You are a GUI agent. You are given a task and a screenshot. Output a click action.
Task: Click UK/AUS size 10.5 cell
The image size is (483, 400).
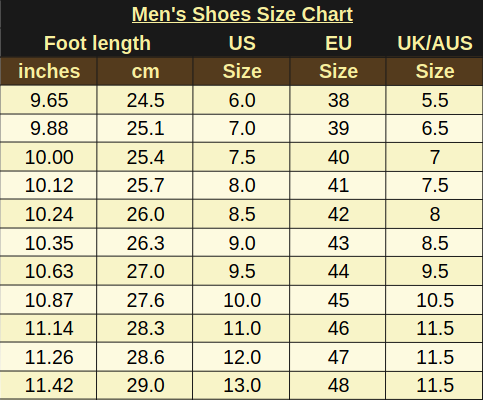pyautogui.click(x=434, y=300)
